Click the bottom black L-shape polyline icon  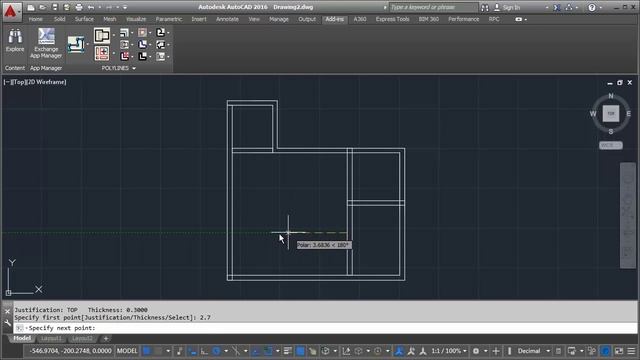coord(142,56)
